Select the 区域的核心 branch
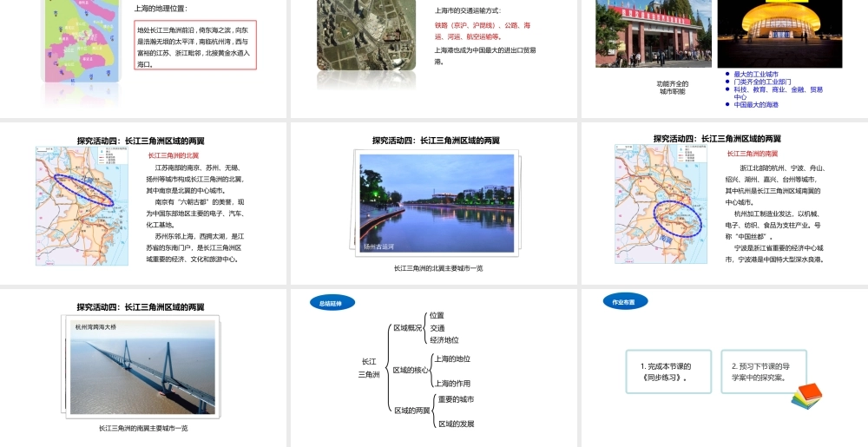The image size is (868, 447). click(x=411, y=370)
